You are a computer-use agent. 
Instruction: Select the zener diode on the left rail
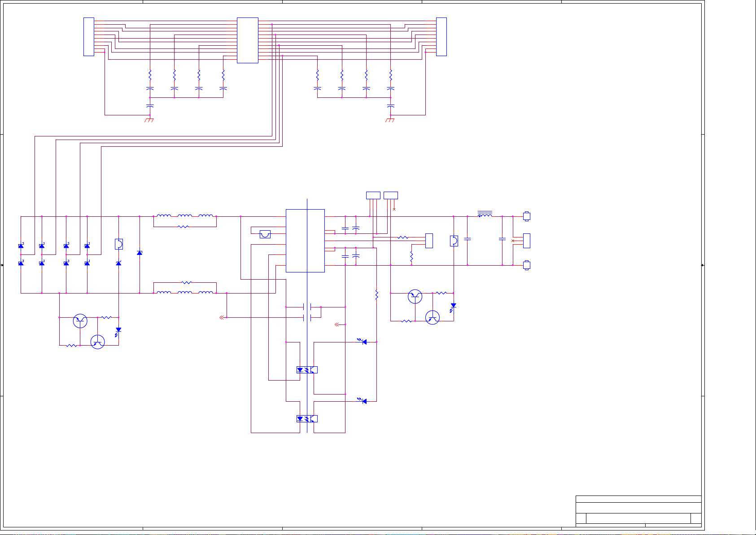[118, 263]
